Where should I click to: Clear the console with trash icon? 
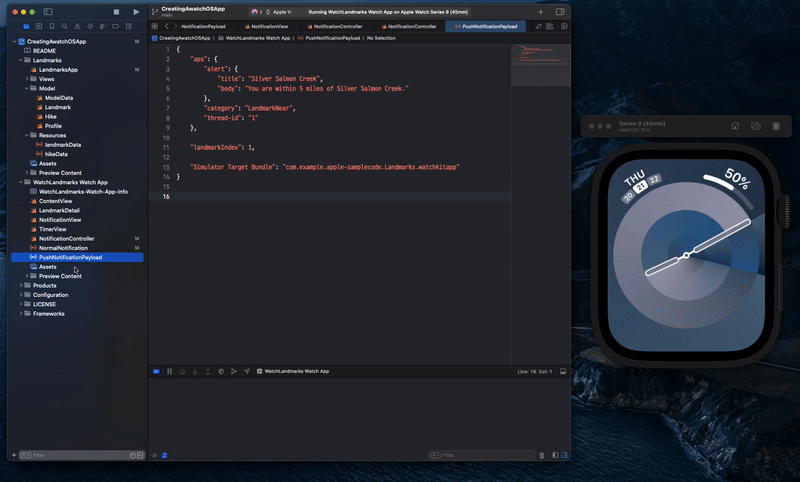tap(542, 455)
